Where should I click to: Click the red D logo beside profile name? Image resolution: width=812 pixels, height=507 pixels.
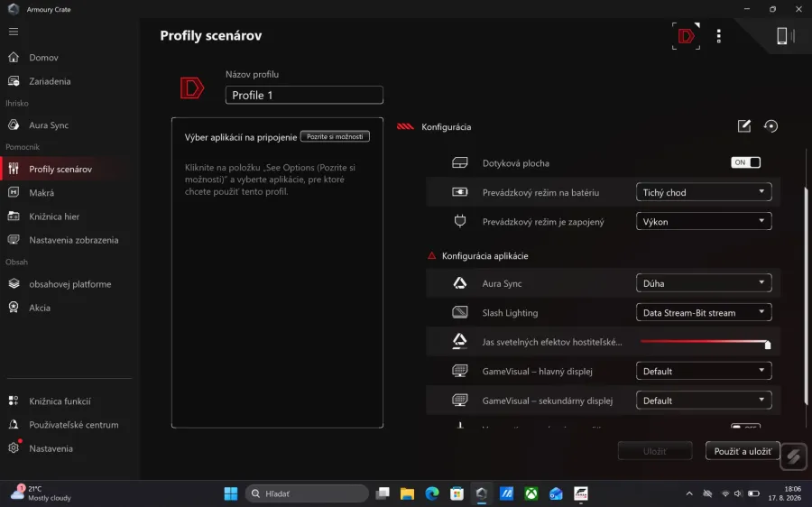191,88
